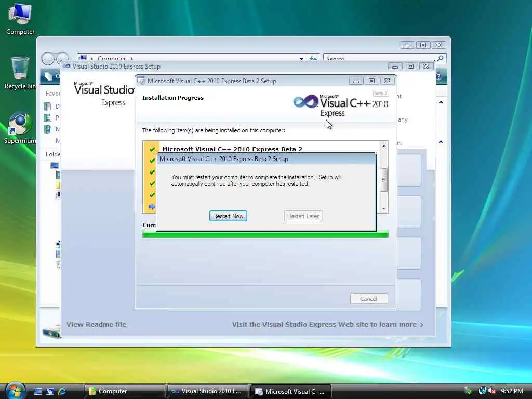Viewport: 532px width, 399px height.
Task: Launch Internet Explorer from quick launch
Action: point(62,392)
